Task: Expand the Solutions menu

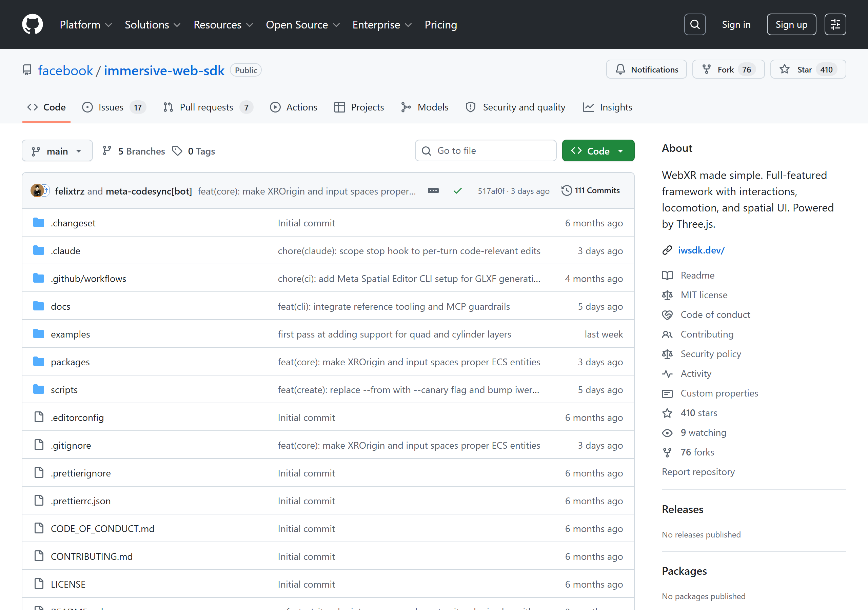Action: click(152, 24)
